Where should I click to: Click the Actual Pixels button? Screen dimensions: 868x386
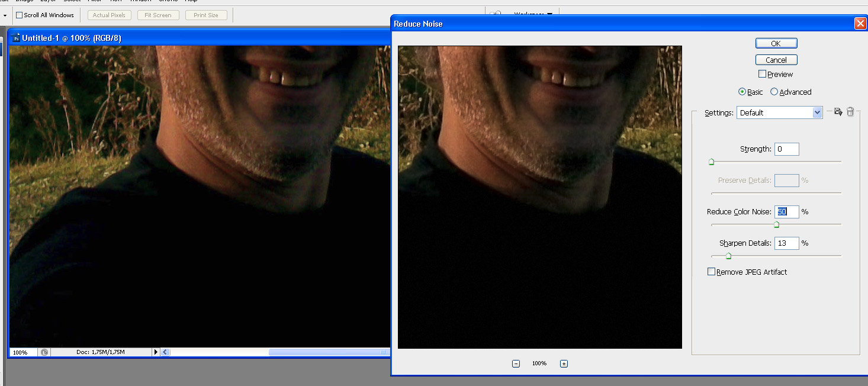(110, 15)
